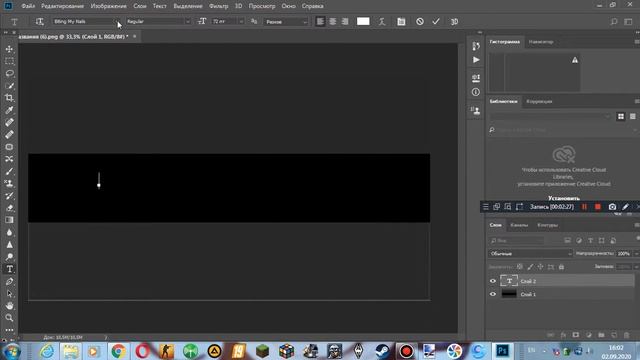Toggle lock transparent pixels icon
This screenshot has width=640, height=360.
click(x=520, y=267)
